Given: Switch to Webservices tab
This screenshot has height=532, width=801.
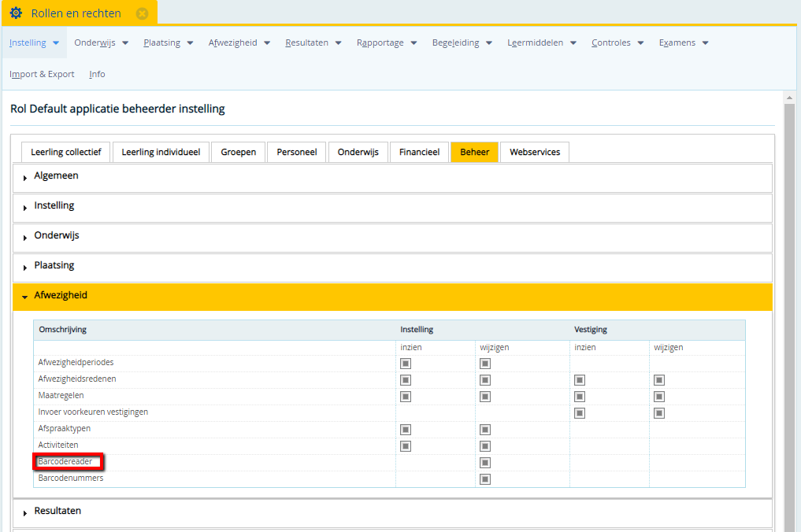Looking at the screenshot, I should pos(535,152).
